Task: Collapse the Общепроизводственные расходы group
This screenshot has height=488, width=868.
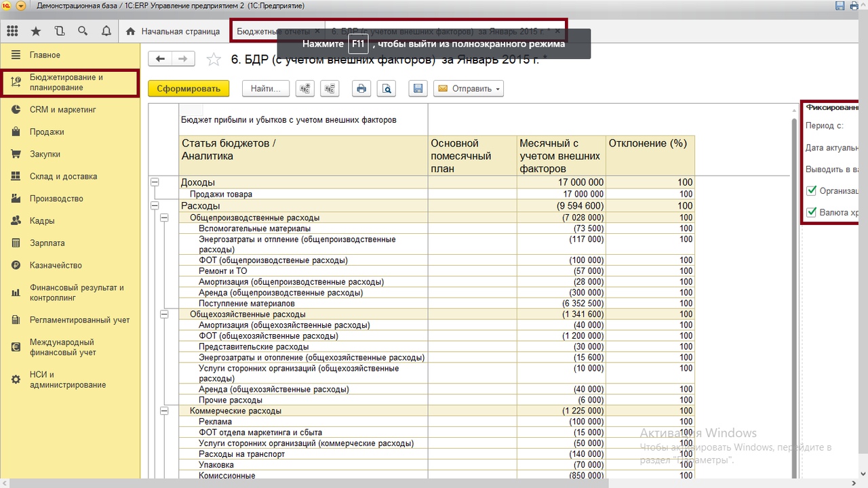Action: click(x=163, y=218)
